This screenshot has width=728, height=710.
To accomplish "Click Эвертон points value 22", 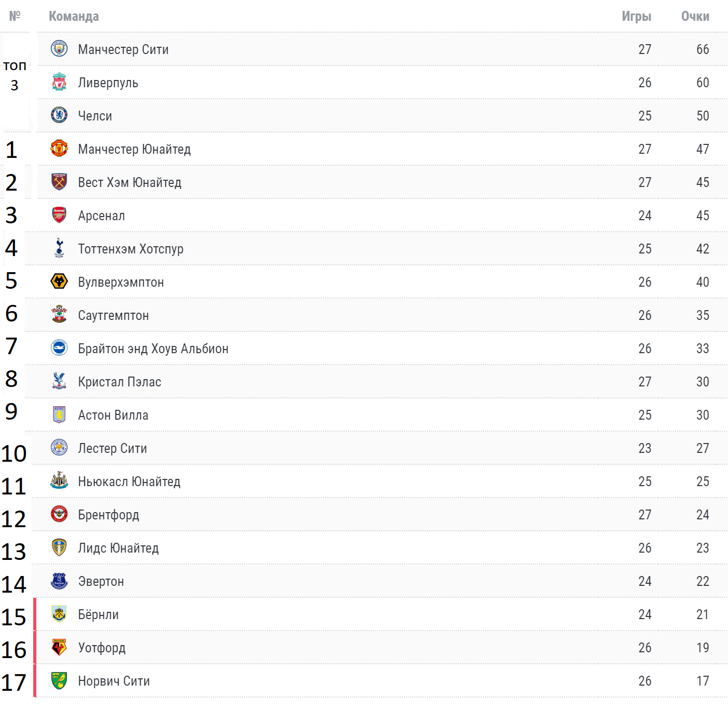I will click(x=703, y=581).
